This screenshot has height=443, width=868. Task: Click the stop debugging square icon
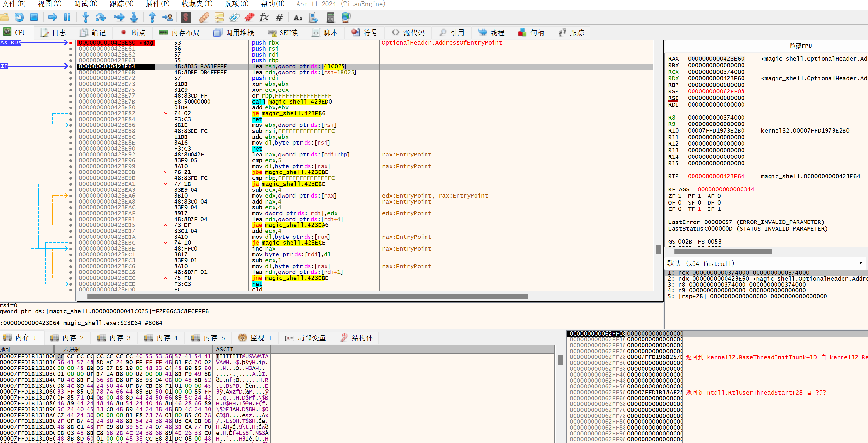click(34, 17)
